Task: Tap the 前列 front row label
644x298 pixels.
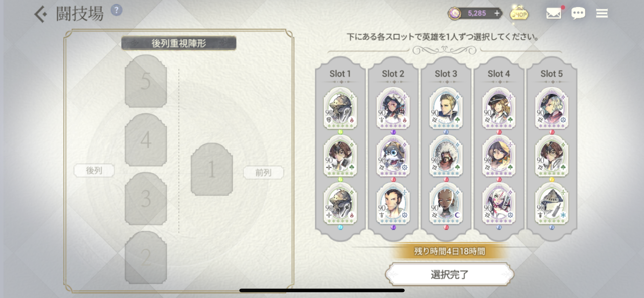Action: (263, 173)
